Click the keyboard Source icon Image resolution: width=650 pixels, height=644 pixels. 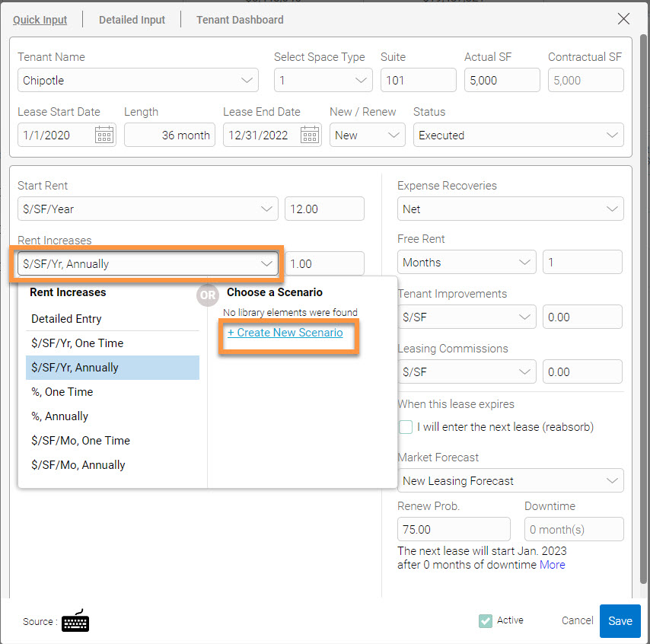point(75,621)
